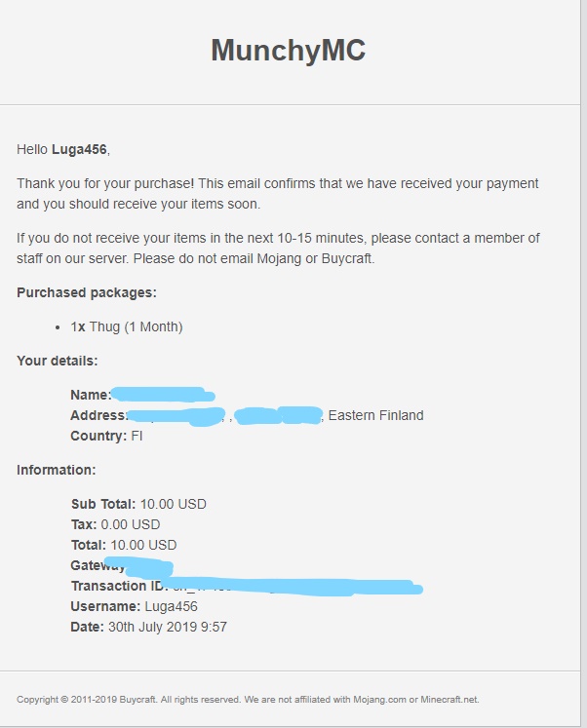This screenshot has height=728, width=587.
Task: Click the 'If you do not receive' paragraph
Action: [x=277, y=249]
